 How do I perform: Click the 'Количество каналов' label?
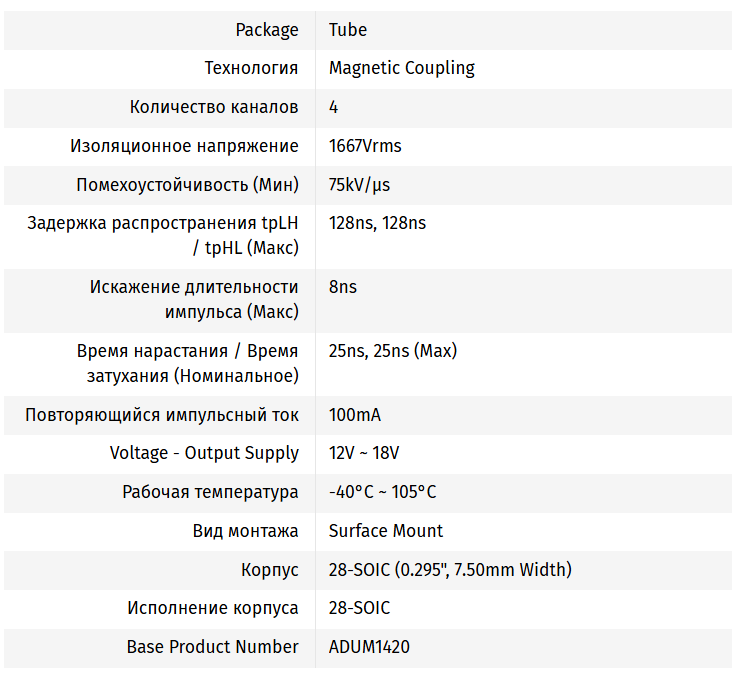tap(214, 107)
